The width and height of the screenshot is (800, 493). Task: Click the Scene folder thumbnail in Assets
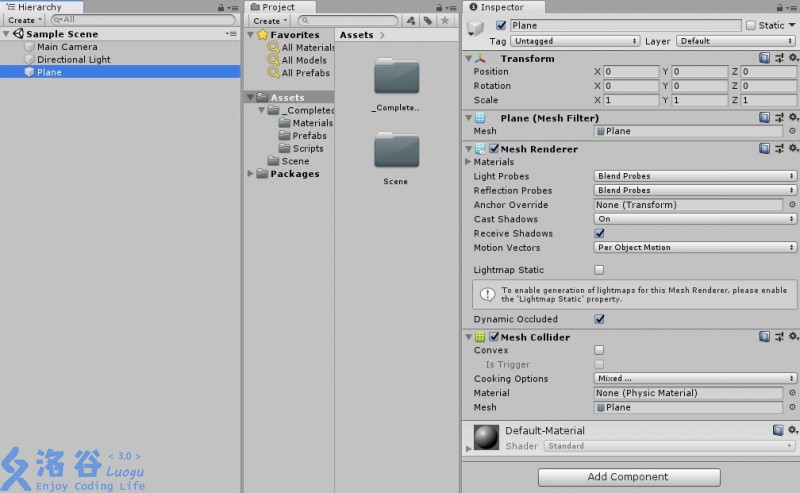pyautogui.click(x=396, y=150)
